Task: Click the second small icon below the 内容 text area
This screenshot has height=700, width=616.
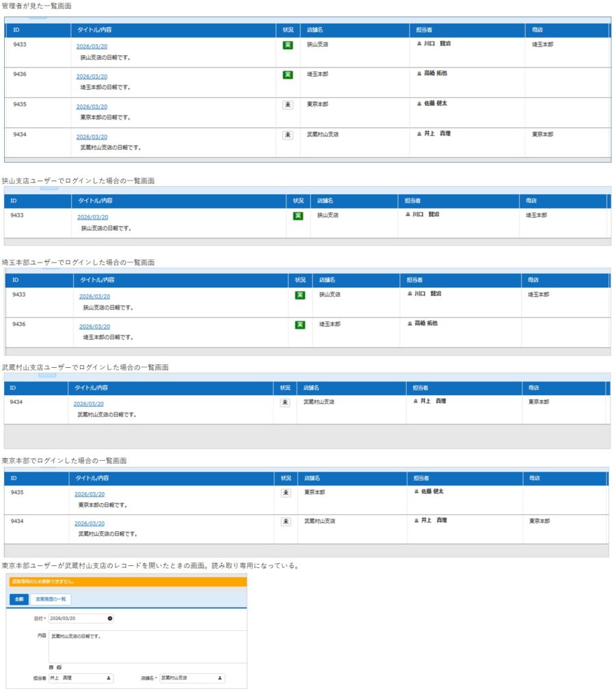Action: [x=59, y=667]
